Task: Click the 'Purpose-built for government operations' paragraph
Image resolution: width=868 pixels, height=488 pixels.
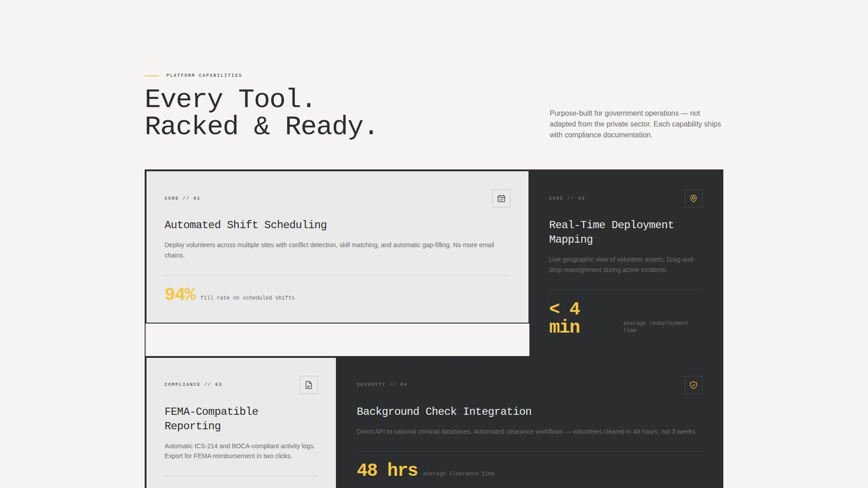Action: [635, 124]
